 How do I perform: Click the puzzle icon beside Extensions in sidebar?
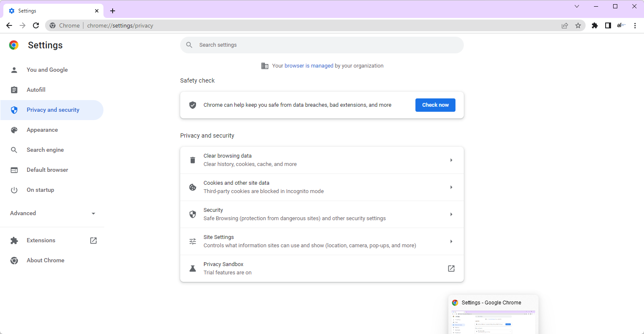(14, 240)
